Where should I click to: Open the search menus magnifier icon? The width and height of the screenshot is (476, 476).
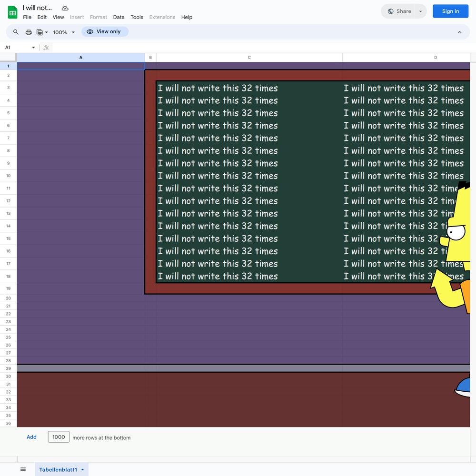16,32
